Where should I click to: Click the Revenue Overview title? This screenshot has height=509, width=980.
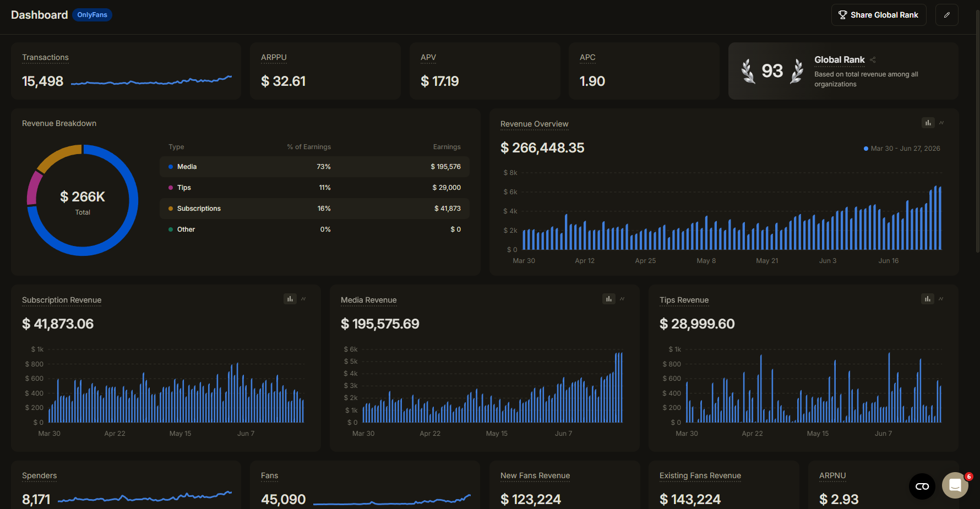[x=534, y=124]
